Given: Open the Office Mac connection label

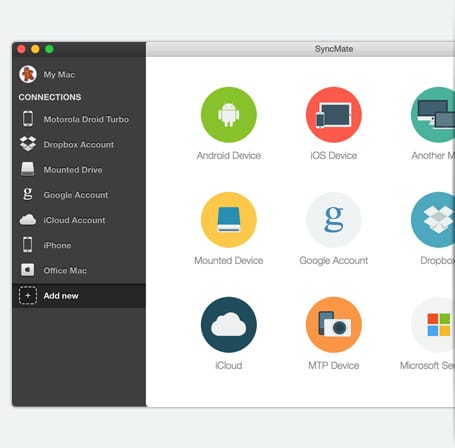Looking at the screenshot, I should (x=65, y=270).
